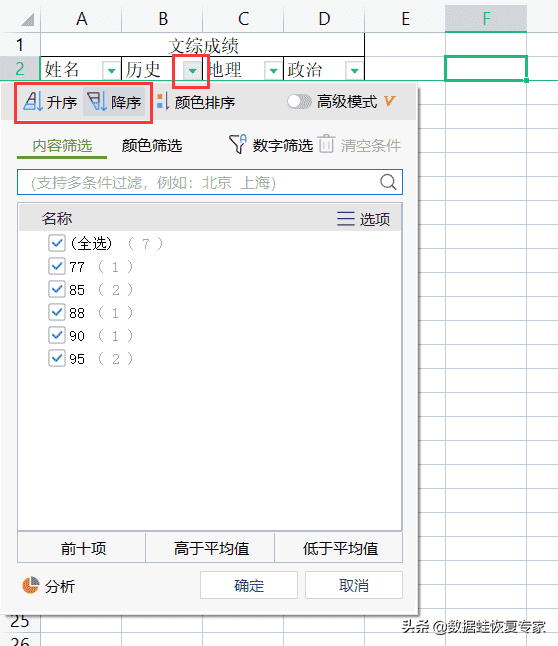The height and width of the screenshot is (646, 558).
Task: Open 颜色排序 color sort option
Action: pos(196,102)
